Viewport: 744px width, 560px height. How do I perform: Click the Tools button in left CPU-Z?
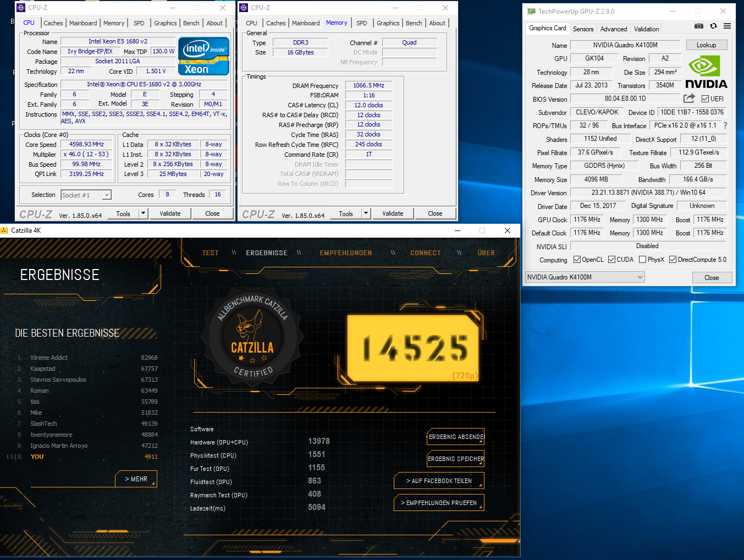coord(123,213)
